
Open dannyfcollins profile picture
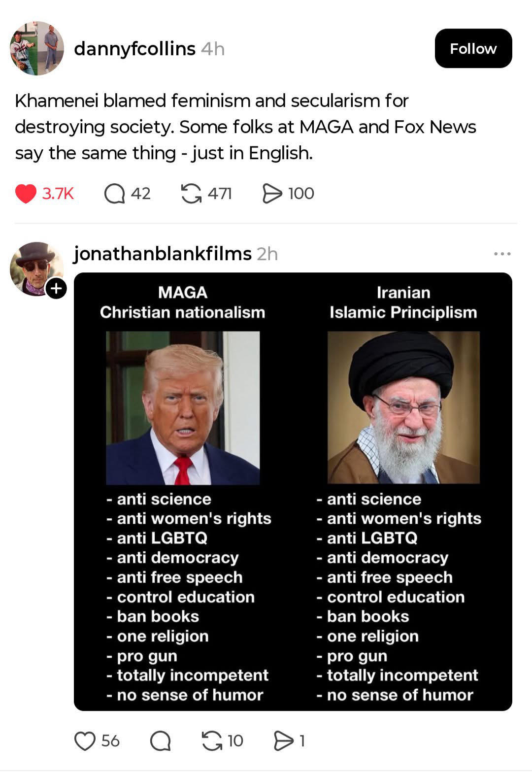pyautogui.click(x=37, y=48)
